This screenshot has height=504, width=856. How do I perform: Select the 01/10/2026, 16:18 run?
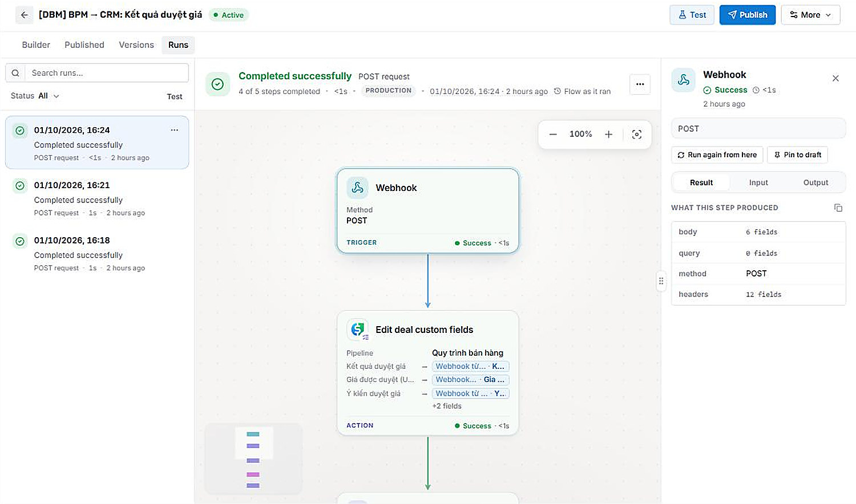coord(97,254)
